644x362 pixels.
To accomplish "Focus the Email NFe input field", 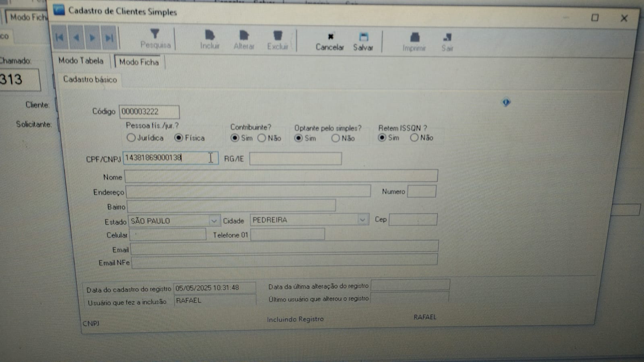I will coord(284,262).
